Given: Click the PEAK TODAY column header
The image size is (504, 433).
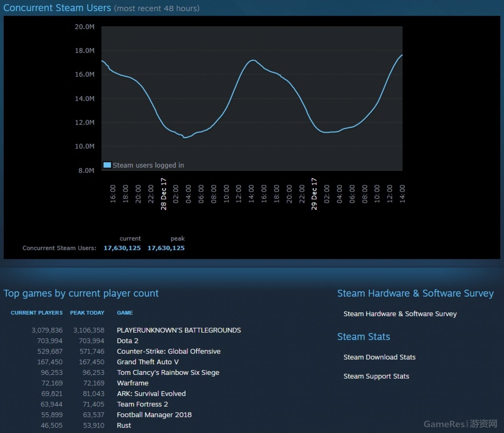Looking at the screenshot, I should coord(87,313).
